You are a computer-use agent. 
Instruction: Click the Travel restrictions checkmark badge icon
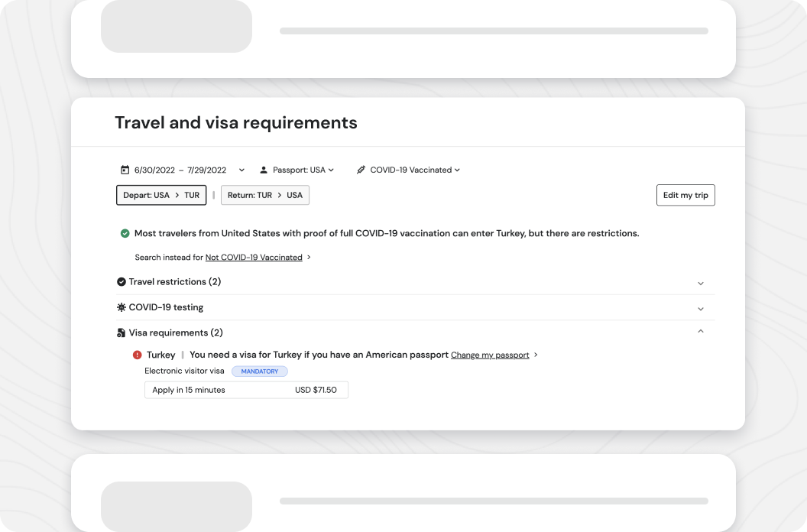[121, 282]
